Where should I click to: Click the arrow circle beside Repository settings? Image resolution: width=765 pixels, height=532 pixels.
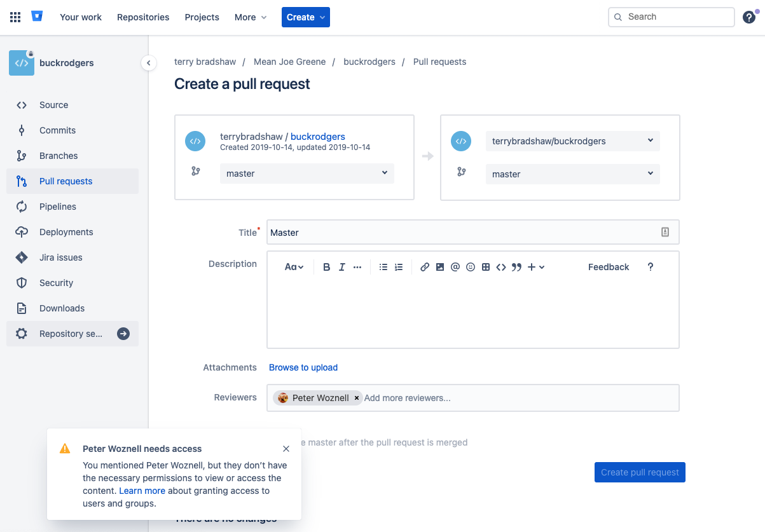tap(123, 334)
